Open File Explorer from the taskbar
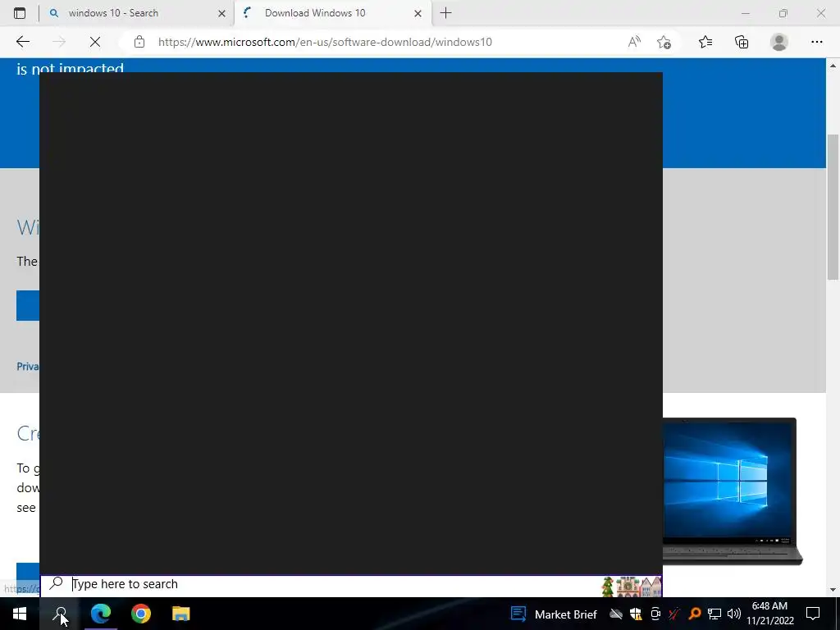Image resolution: width=840 pixels, height=630 pixels. point(180,614)
